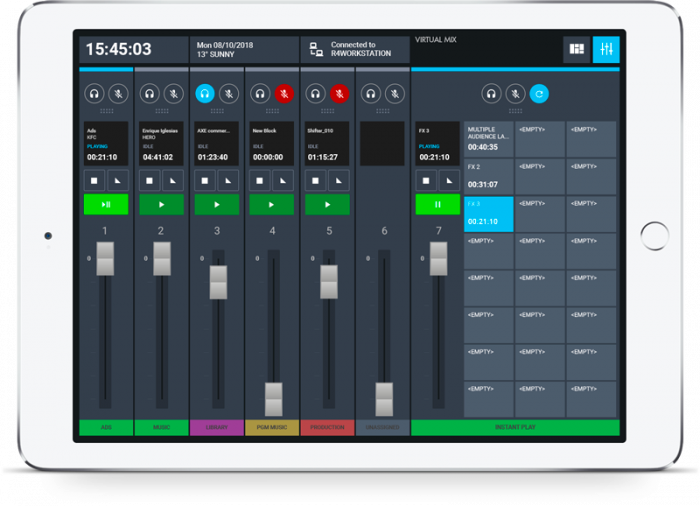Click the network connection icon beside R4WORKSTATION
The image size is (700, 506).
(x=316, y=50)
